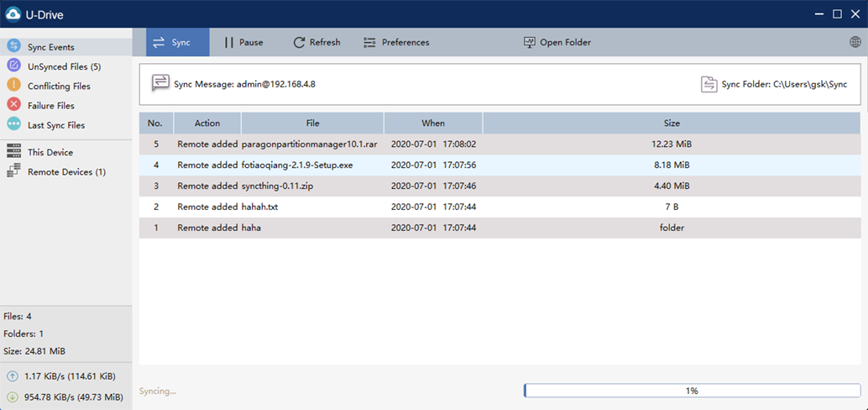The image size is (868, 410).
Task: Click the Preferences sliders icon
Action: (x=370, y=42)
